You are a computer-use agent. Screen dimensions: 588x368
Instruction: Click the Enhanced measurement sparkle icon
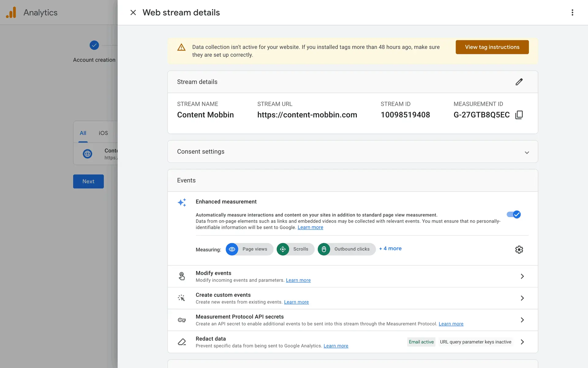coord(182,202)
